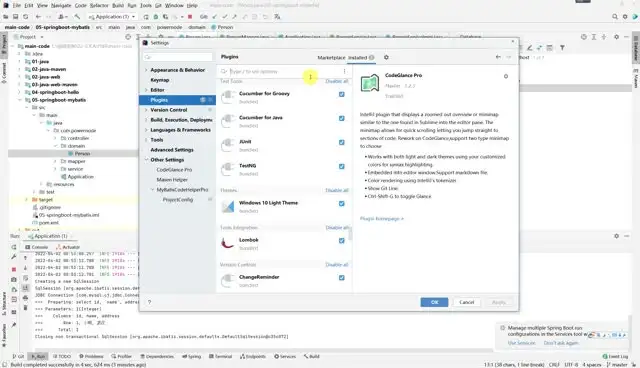Disable the TestNG plugin checkbox
Screen dimensions: 640x368
pyautogui.click(x=342, y=166)
